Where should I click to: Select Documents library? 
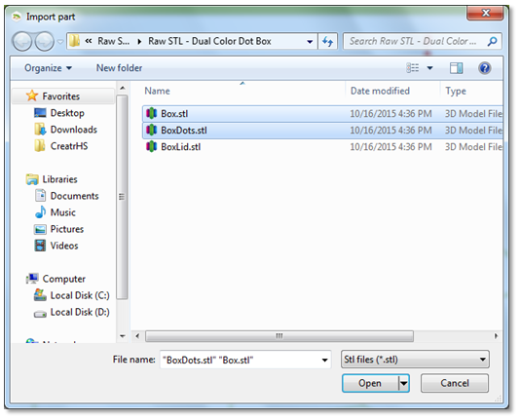pyautogui.click(x=74, y=196)
